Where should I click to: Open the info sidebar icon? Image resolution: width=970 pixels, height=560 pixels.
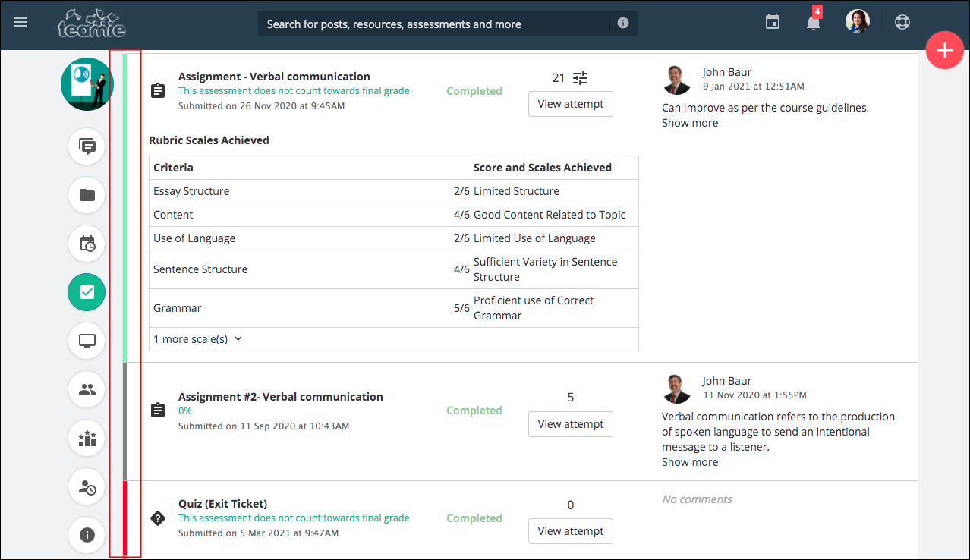point(87,534)
